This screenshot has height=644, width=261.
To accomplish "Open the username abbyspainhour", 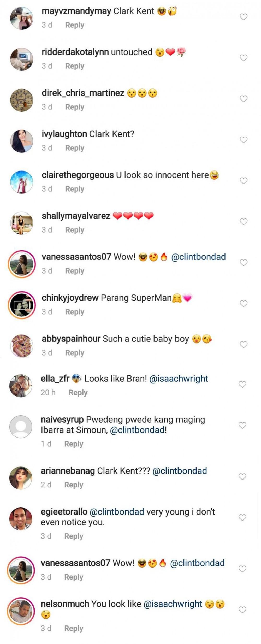I will 71,339.
